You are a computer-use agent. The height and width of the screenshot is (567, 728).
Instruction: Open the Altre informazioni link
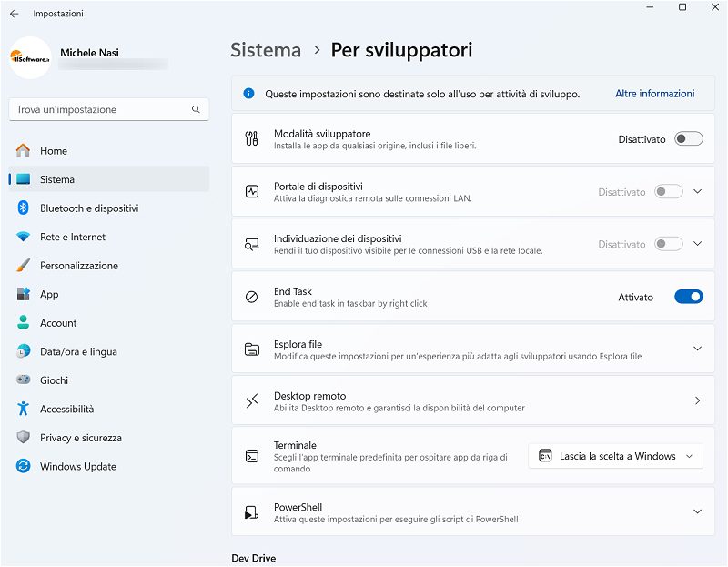tap(654, 94)
